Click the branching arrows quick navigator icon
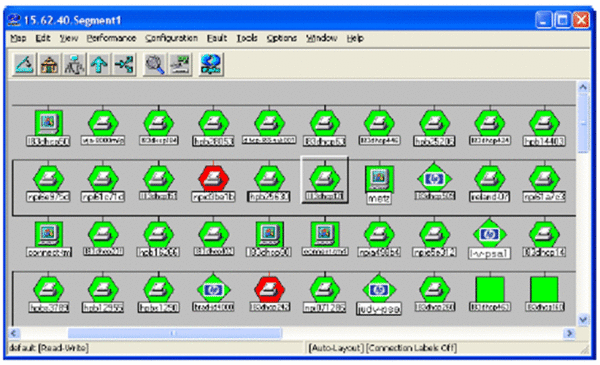 click(x=124, y=64)
